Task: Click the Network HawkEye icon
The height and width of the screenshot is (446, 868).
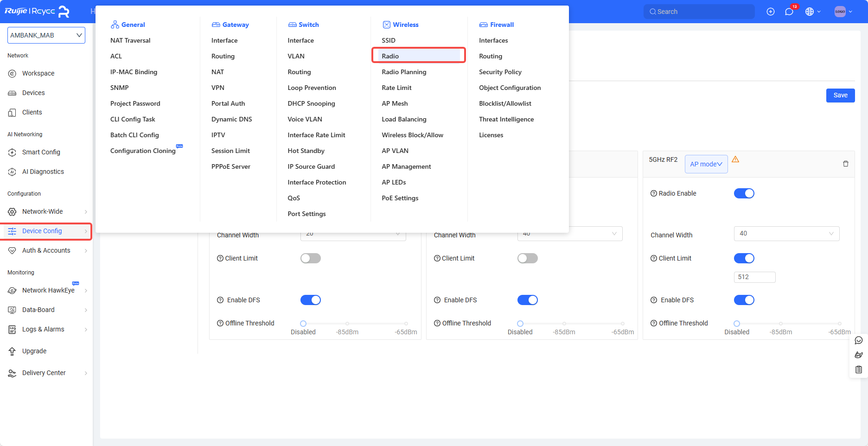Action: (13, 290)
